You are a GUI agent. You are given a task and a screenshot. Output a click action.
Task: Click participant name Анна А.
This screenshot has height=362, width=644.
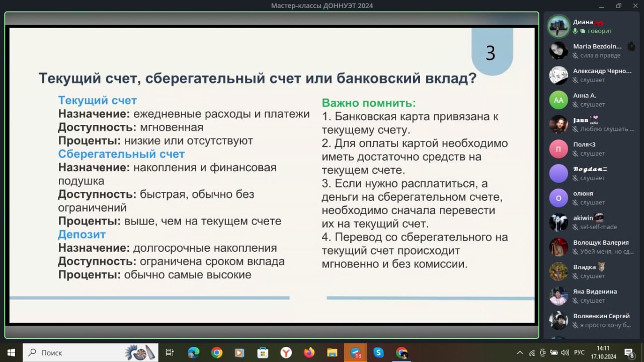pyautogui.click(x=585, y=95)
